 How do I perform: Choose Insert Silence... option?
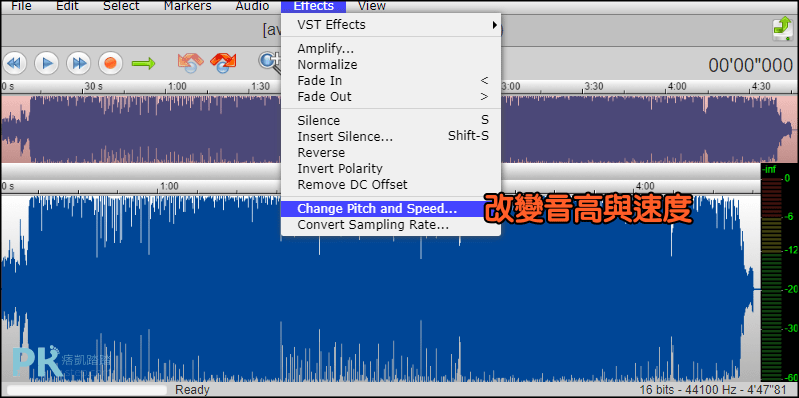(391, 137)
